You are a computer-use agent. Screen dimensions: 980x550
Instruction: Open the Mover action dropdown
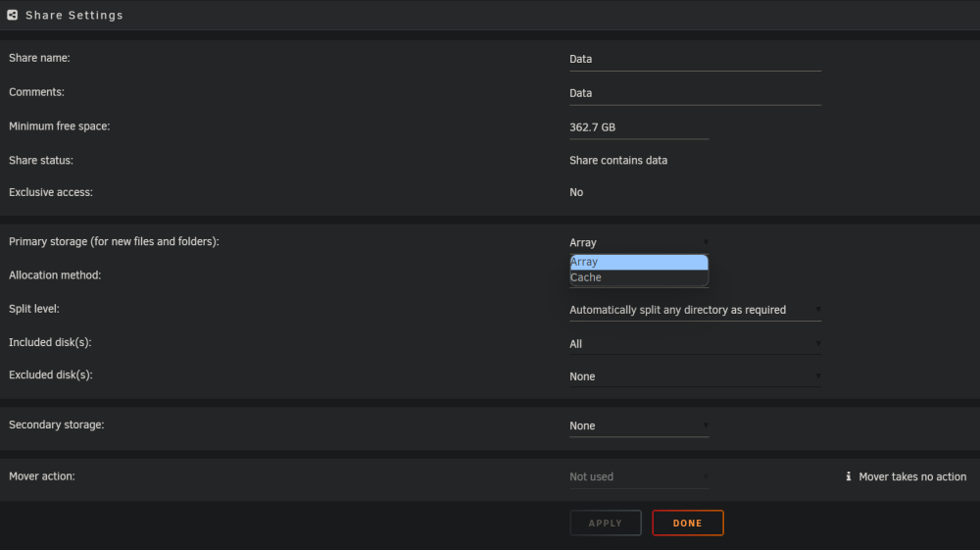[x=639, y=476]
